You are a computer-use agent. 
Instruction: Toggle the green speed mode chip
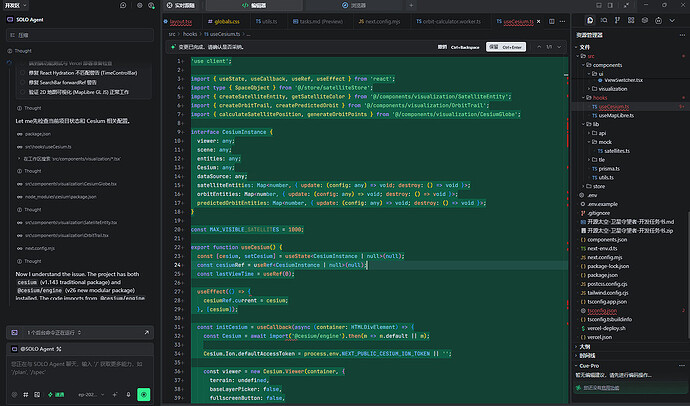click(x=56, y=395)
